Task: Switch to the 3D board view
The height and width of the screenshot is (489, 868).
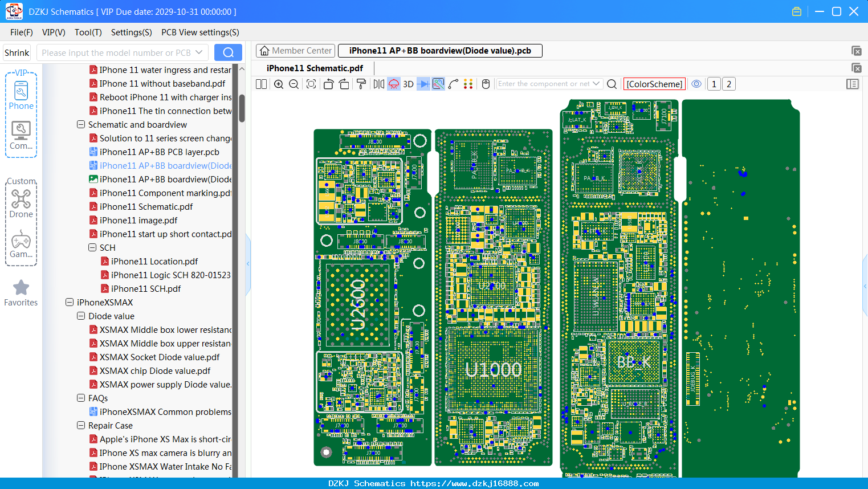Action: 408,84
